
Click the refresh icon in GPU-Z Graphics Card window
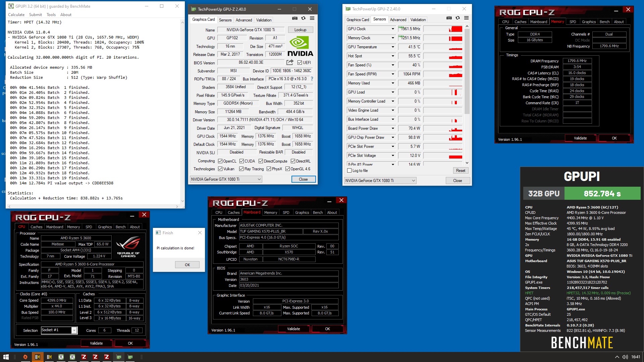coord(303,18)
